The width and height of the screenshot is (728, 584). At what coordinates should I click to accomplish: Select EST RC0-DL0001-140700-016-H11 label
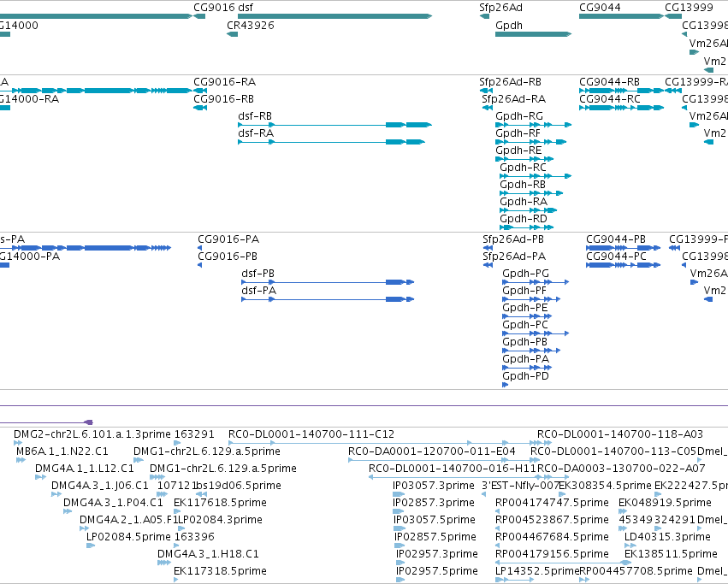453,469
